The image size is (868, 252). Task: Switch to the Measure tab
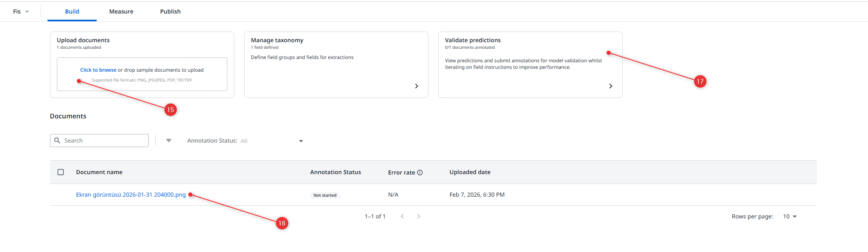[x=121, y=11]
